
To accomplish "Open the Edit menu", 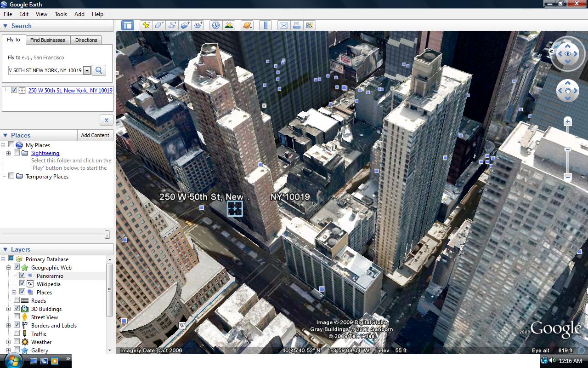I will (24, 14).
